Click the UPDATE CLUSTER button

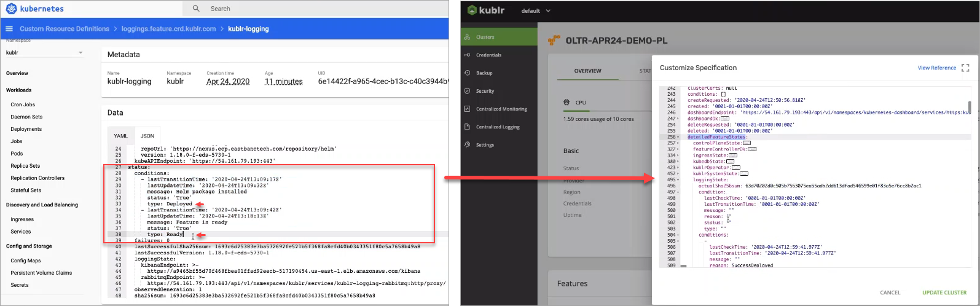pyautogui.click(x=944, y=292)
